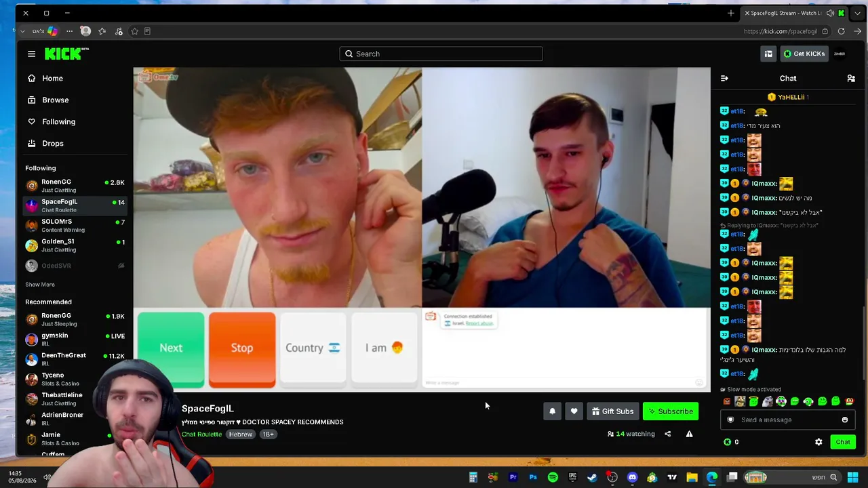868x488 pixels.
Task: Open browser profile avatar
Action: (85, 31)
